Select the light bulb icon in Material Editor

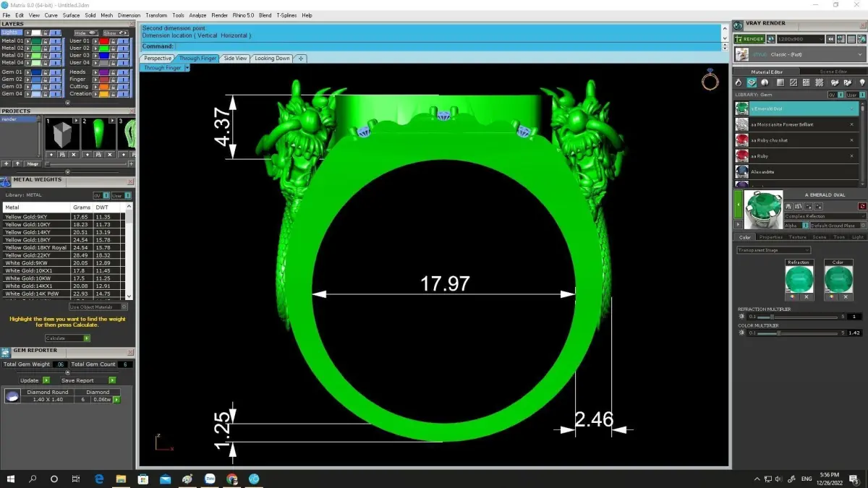[x=861, y=83]
